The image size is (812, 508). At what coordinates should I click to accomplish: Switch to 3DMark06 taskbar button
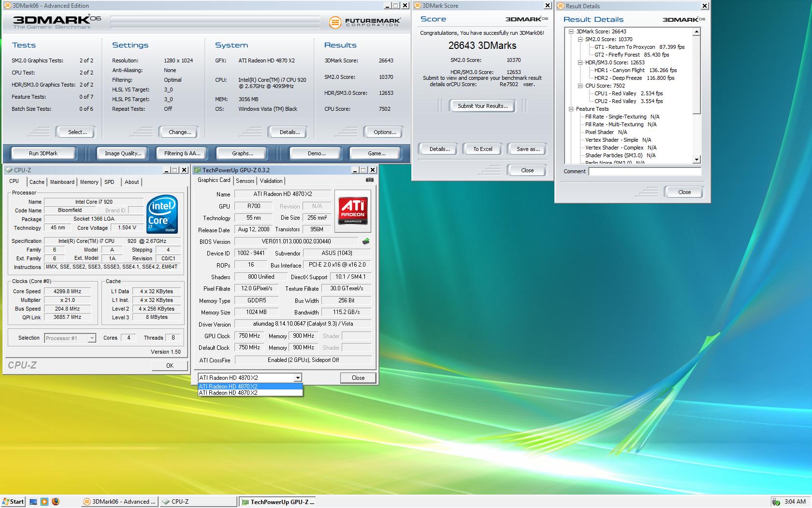point(119,502)
